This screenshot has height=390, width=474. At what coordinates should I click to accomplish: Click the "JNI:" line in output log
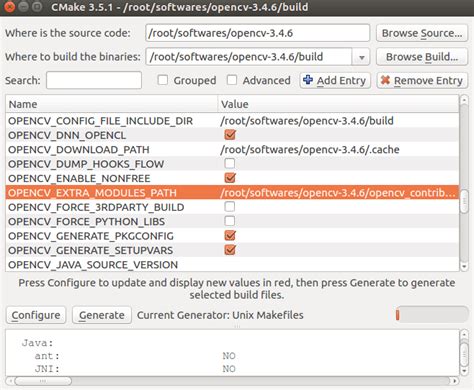click(47, 369)
